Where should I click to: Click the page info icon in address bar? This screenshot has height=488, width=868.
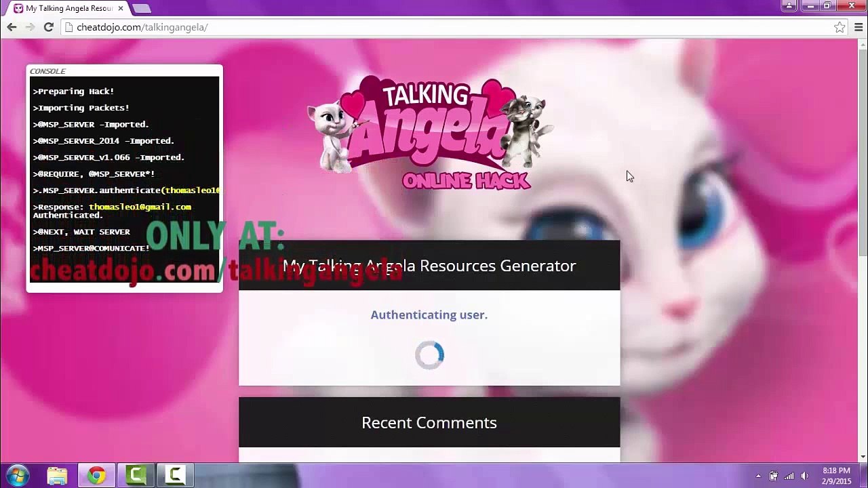[x=68, y=27]
